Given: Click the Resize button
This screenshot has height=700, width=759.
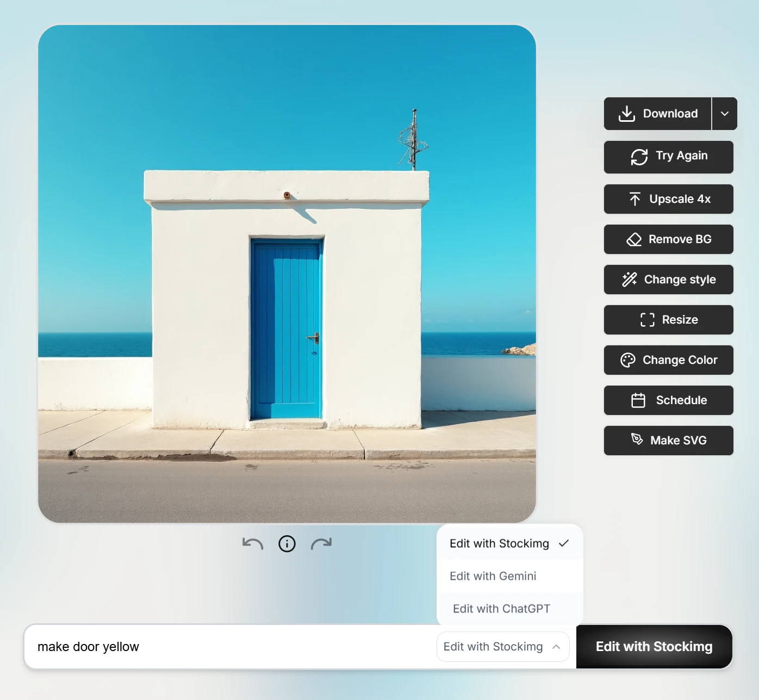Looking at the screenshot, I should [668, 320].
